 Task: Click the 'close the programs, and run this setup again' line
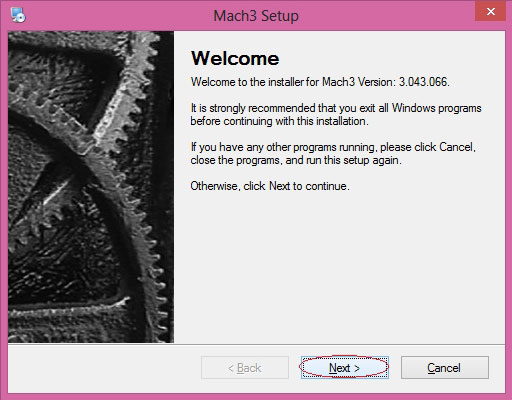[296, 160]
